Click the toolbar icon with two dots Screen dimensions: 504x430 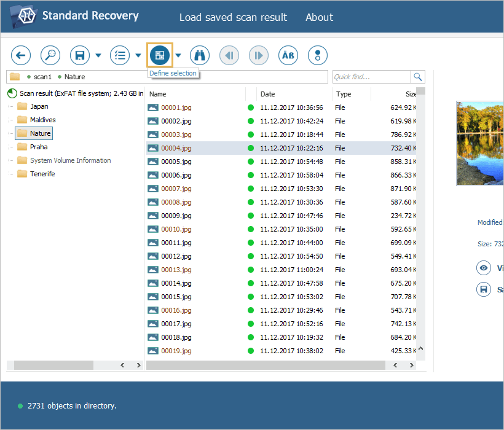pyautogui.click(x=318, y=55)
